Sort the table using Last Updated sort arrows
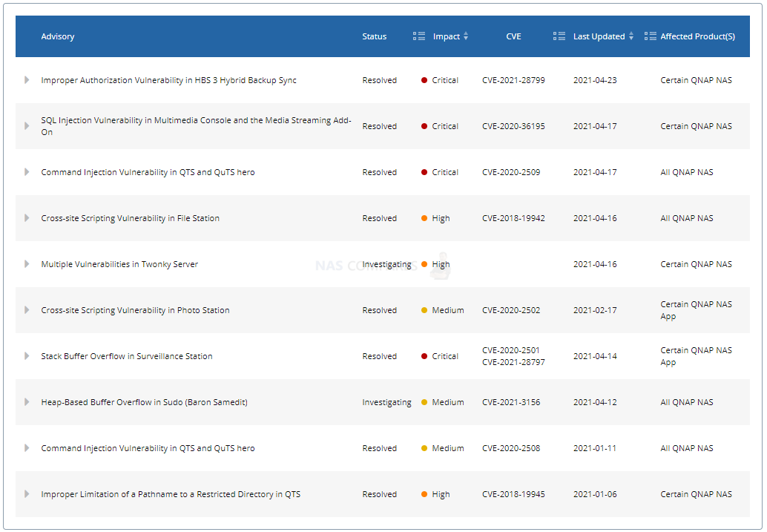Screen dimensions: 767x532 pyautogui.click(x=631, y=36)
